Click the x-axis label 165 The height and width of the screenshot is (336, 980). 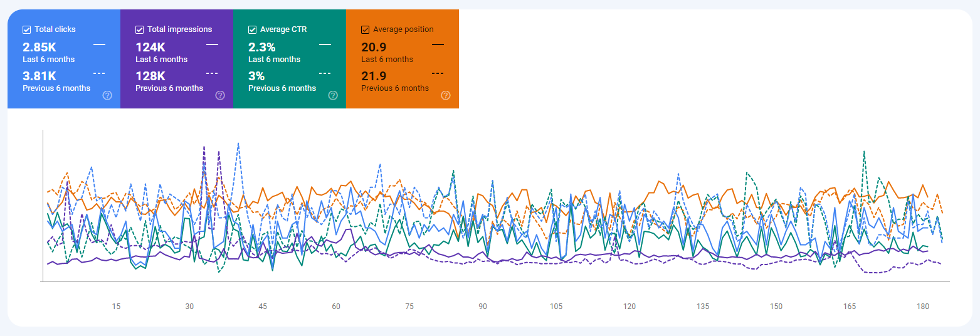pyautogui.click(x=850, y=307)
